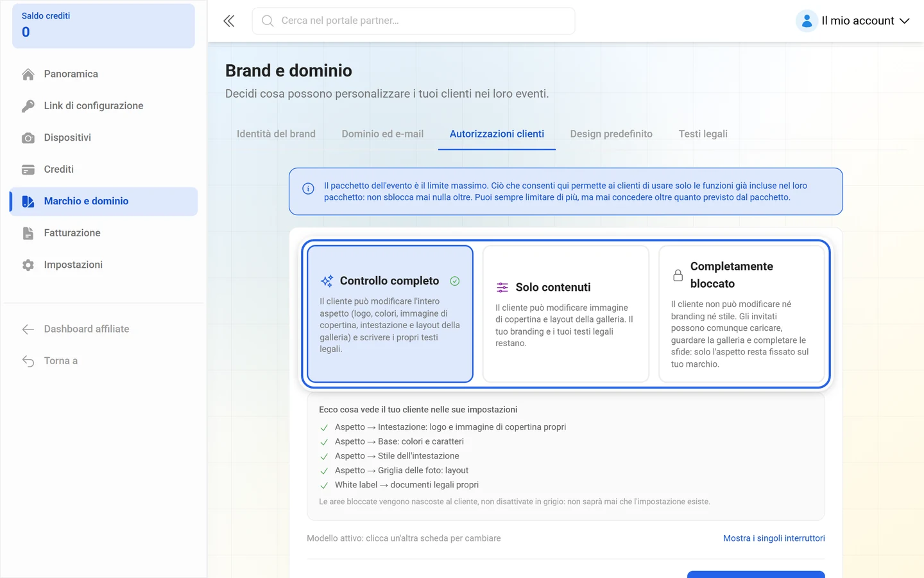
Task: Choose the Solo contenuti preset card
Action: click(x=566, y=314)
